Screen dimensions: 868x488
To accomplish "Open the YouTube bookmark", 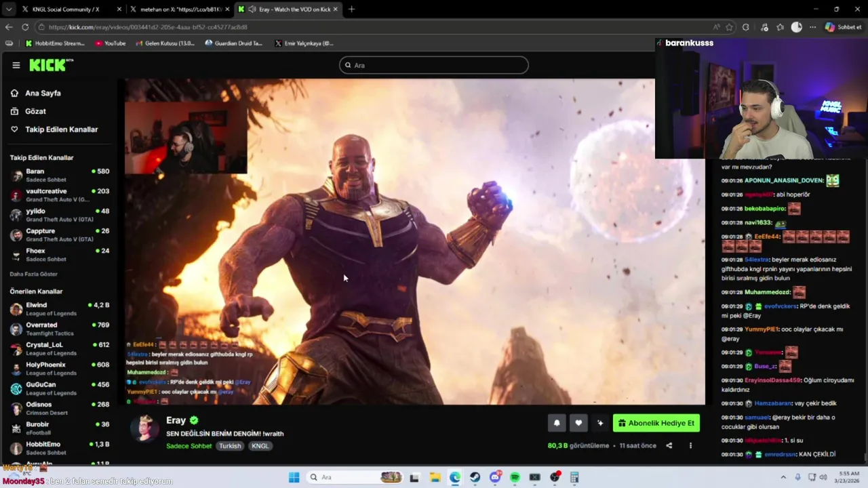I will click(x=111, y=43).
